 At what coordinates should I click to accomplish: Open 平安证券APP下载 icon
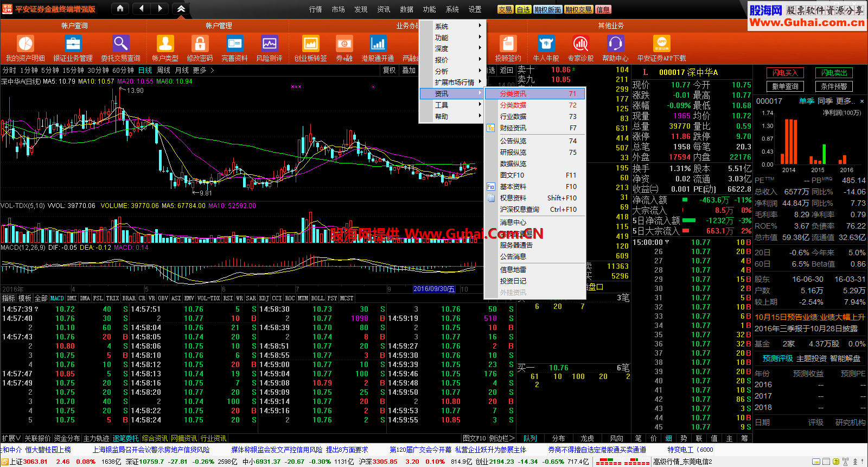(x=662, y=43)
